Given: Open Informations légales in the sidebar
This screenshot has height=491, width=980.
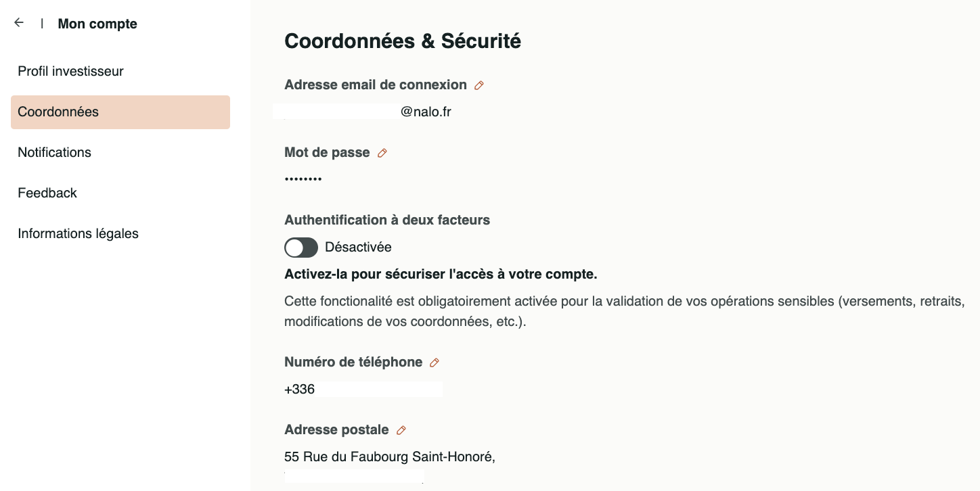Looking at the screenshot, I should 78,233.
